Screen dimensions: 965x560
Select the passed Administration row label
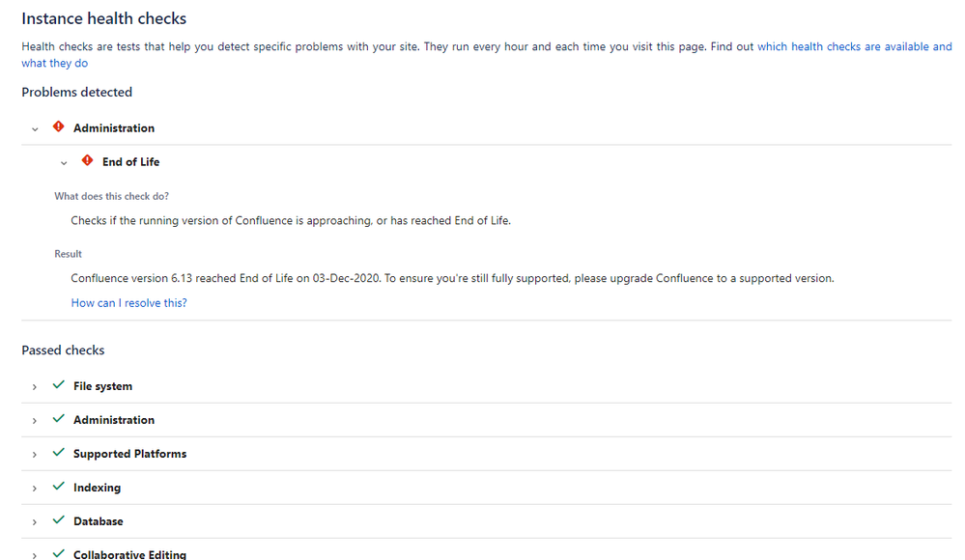114,420
